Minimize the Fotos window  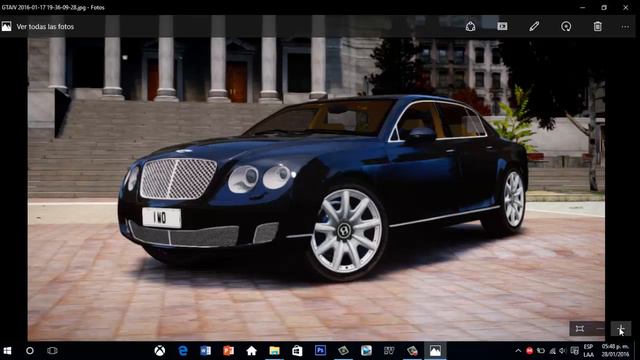point(583,7)
